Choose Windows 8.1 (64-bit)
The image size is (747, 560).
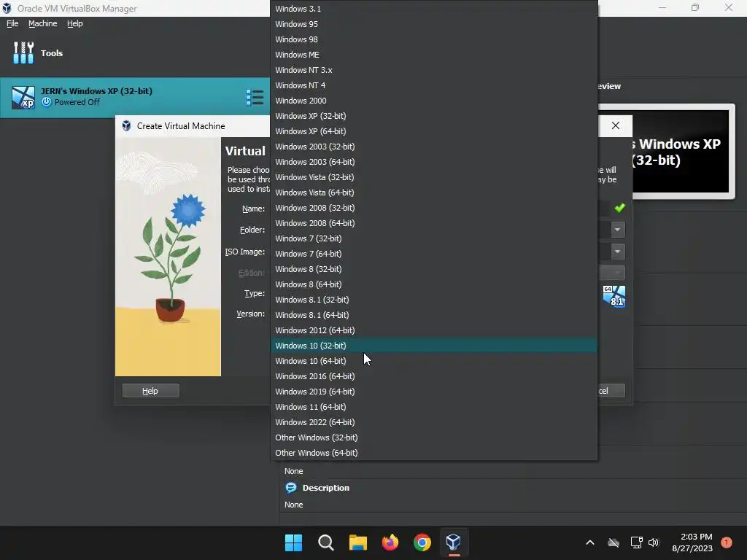(434, 315)
